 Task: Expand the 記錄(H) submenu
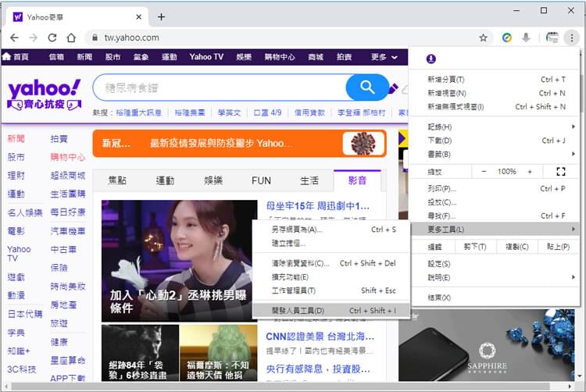coord(495,127)
